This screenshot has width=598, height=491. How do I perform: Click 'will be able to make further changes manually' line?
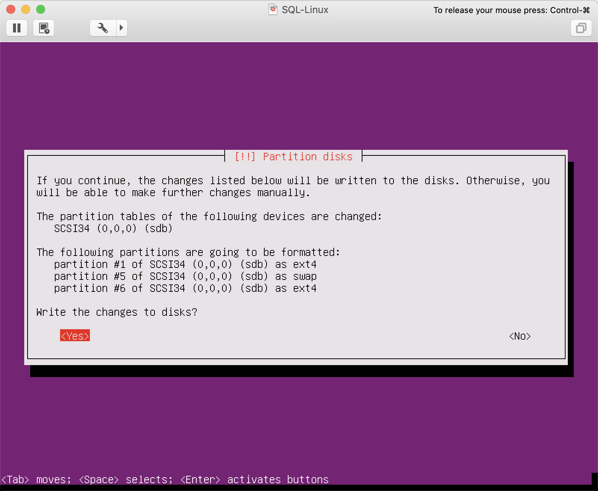[173, 193]
